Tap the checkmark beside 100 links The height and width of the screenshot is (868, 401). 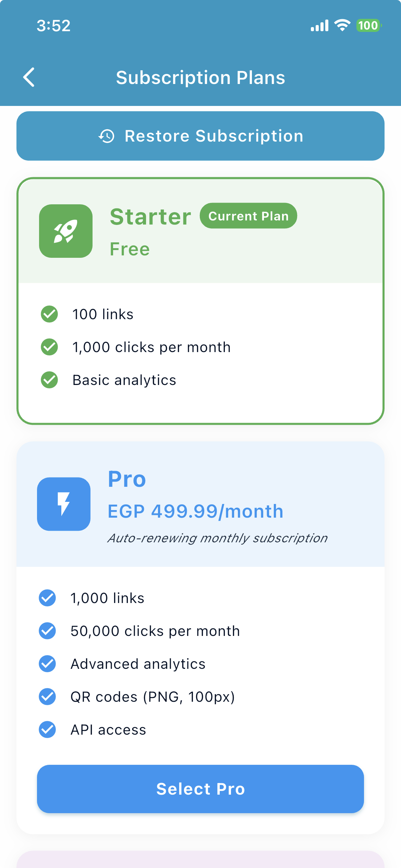click(x=49, y=314)
